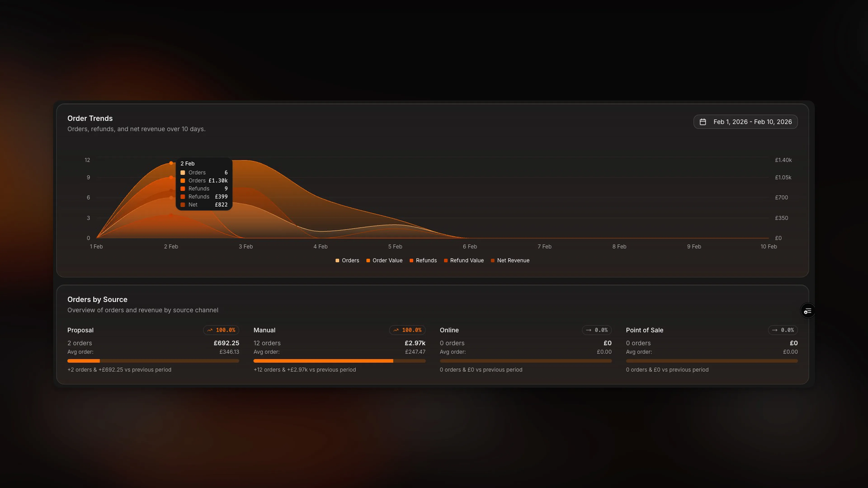This screenshot has height=488, width=868.
Task: Click the Orders legend color swatch
Action: click(337, 260)
